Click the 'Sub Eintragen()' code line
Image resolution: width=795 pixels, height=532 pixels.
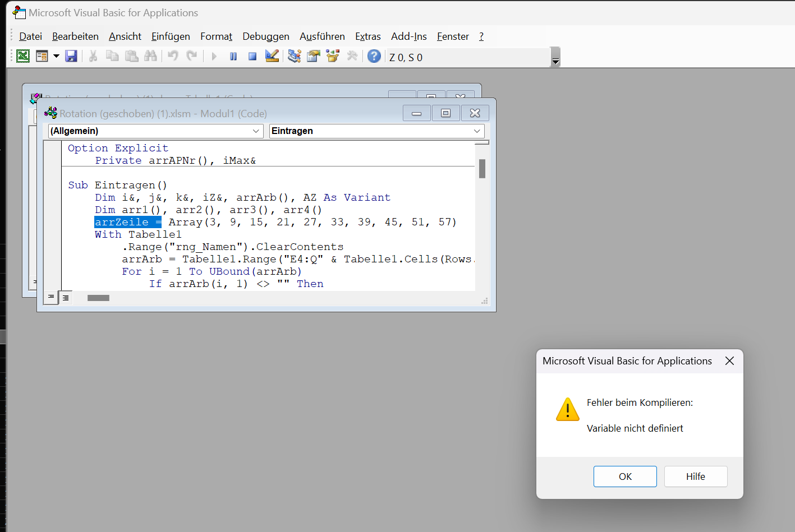(118, 185)
